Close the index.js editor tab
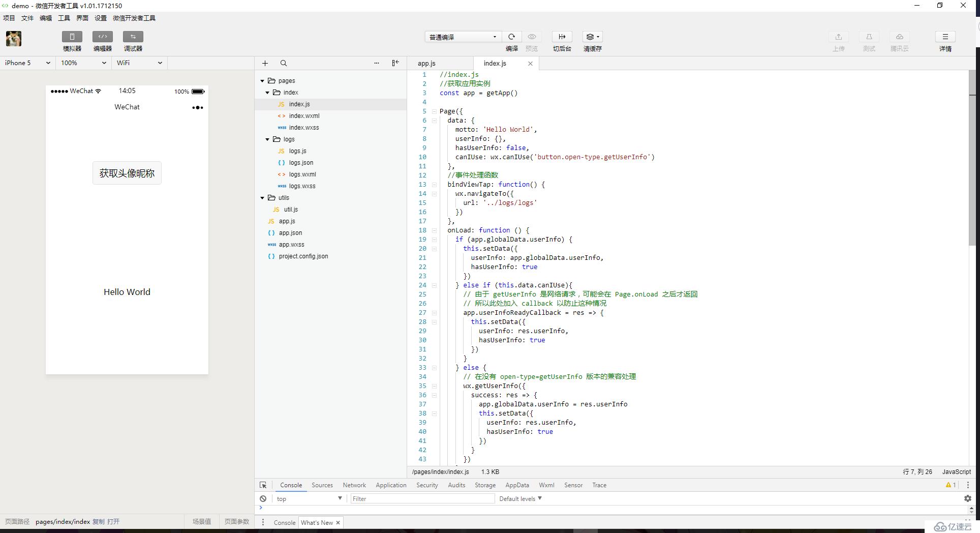This screenshot has width=980, height=533. click(530, 64)
